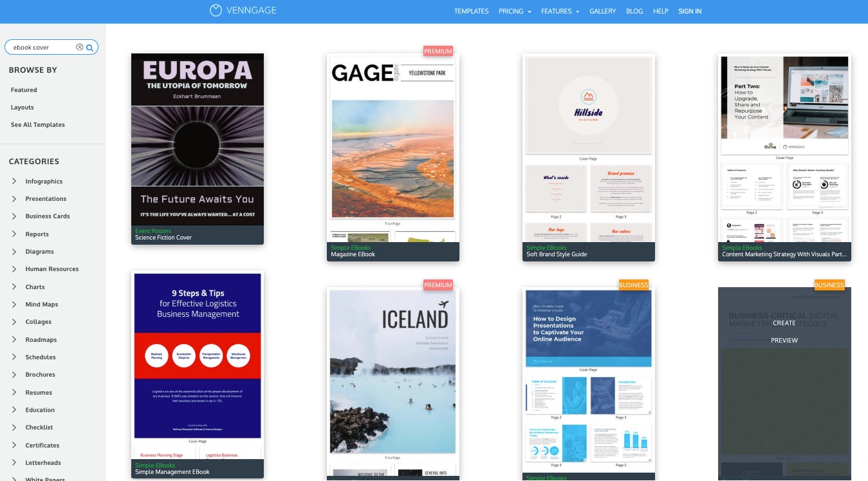Click the magnifier search icon
Screen dimensions: 868x481
pos(90,47)
